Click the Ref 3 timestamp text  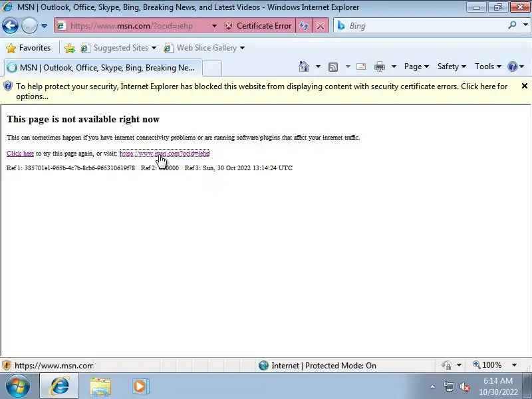[239, 168]
